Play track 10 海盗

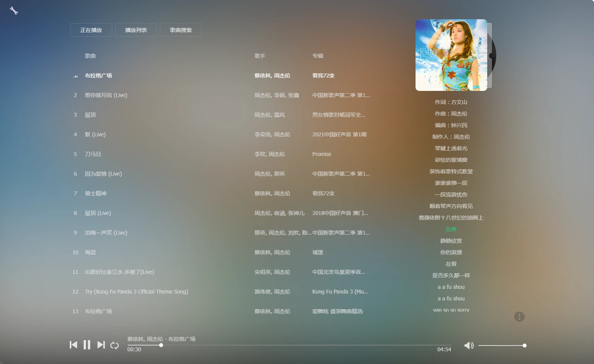tap(90, 252)
